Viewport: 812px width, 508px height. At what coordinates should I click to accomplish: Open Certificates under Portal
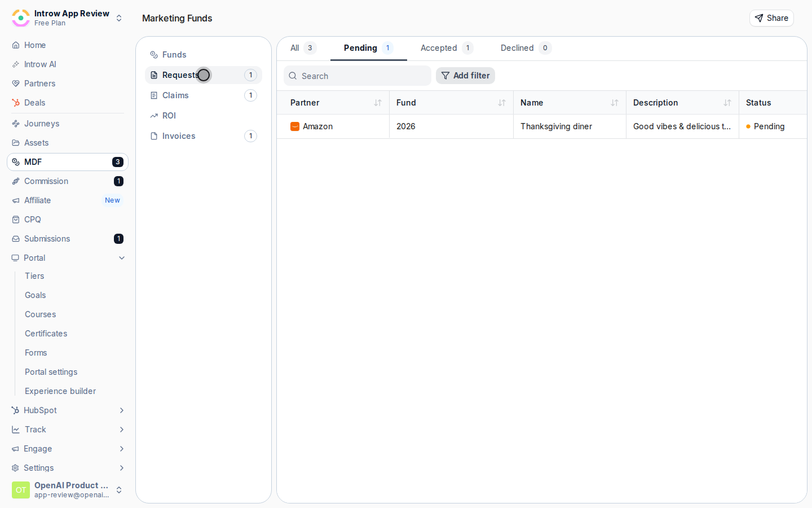click(46, 334)
